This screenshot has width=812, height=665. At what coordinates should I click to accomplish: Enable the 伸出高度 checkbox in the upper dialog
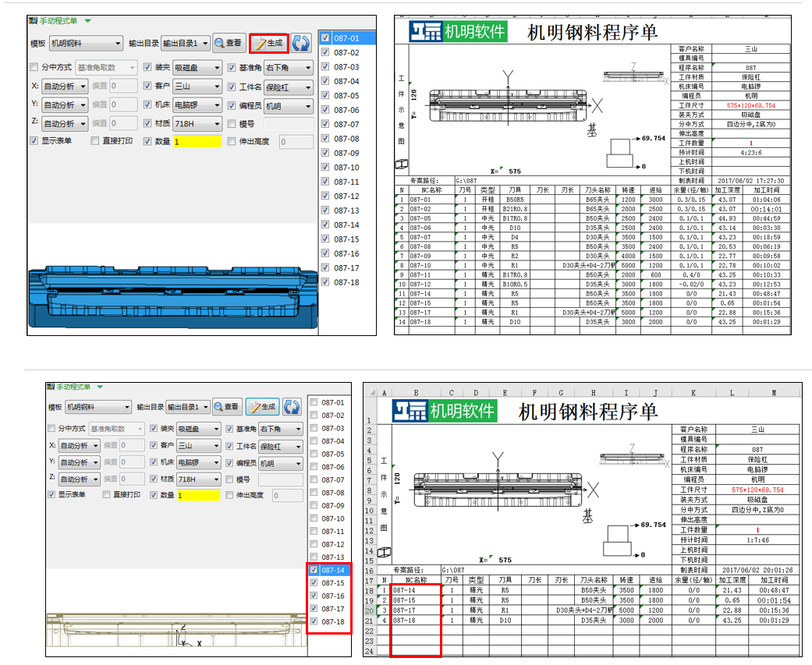pos(232,141)
